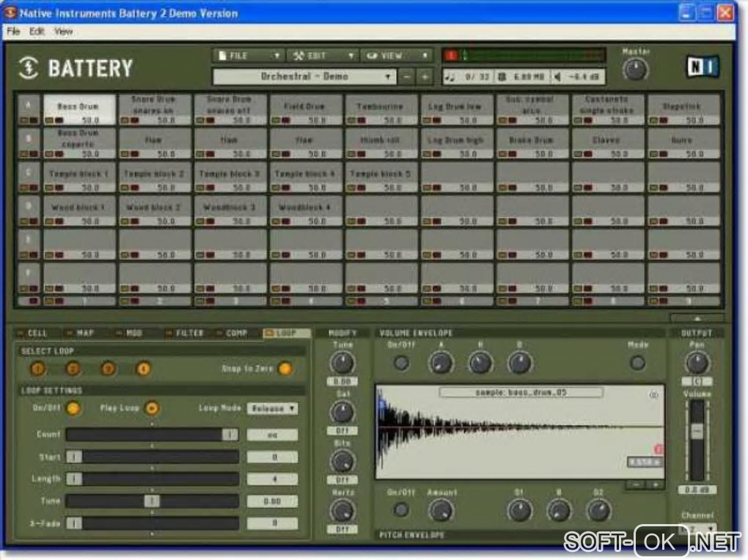Click previous kit minus button

click(x=406, y=76)
